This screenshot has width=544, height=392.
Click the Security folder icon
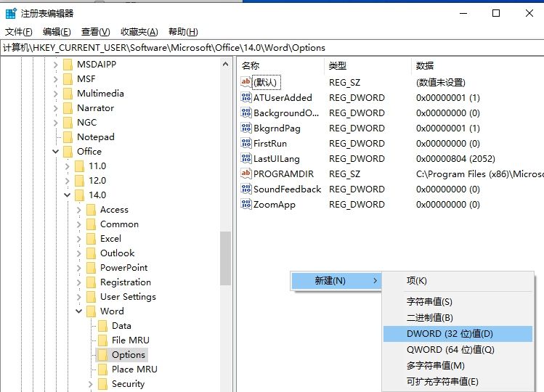[102, 384]
